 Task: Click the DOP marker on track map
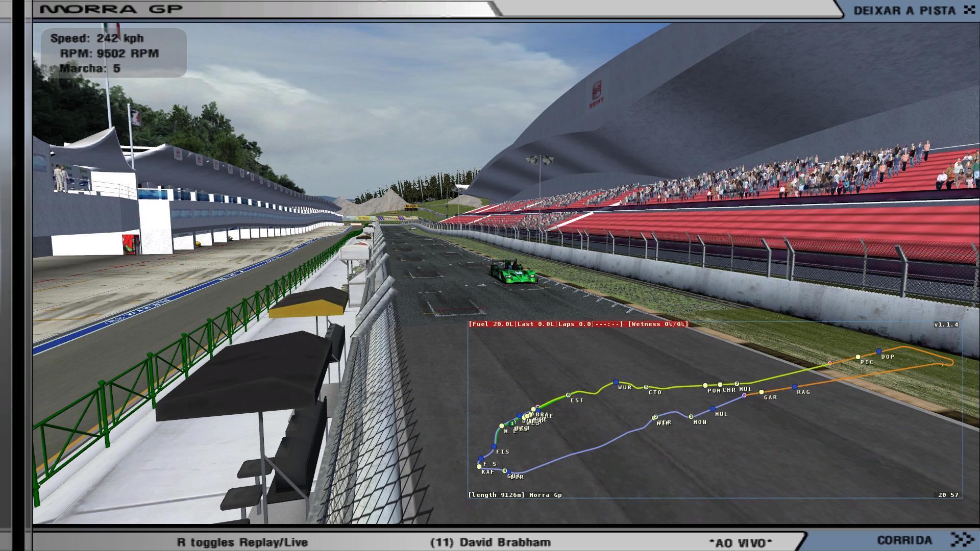878,352
